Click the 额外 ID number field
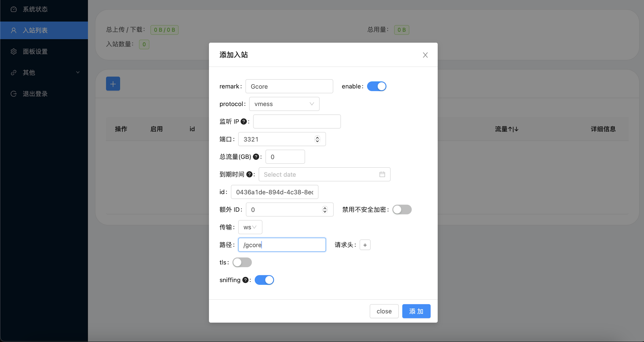The width and height of the screenshot is (644, 342). pyautogui.click(x=290, y=210)
